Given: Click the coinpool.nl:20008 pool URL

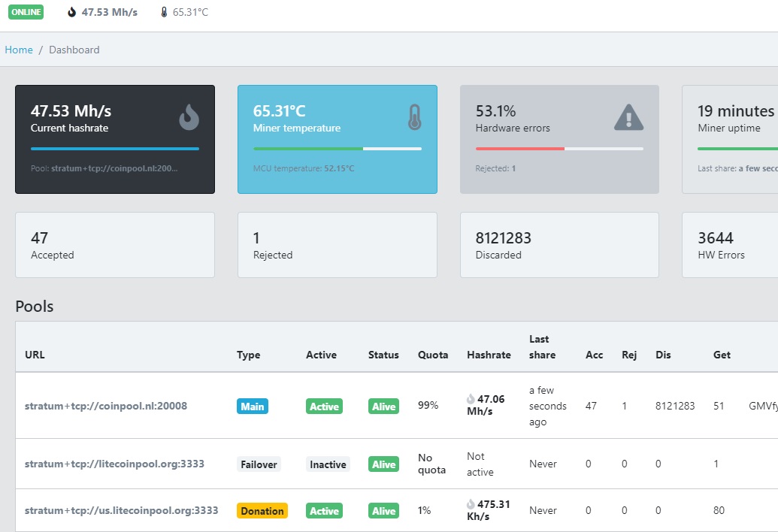Looking at the screenshot, I should tap(106, 406).
